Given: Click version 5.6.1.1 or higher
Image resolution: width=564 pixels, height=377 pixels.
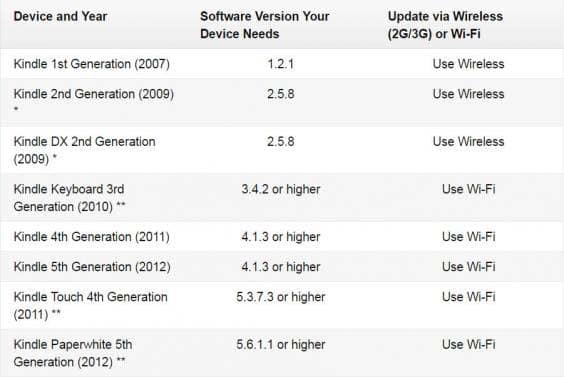Looking at the screenshot, I should click(281, 345).
